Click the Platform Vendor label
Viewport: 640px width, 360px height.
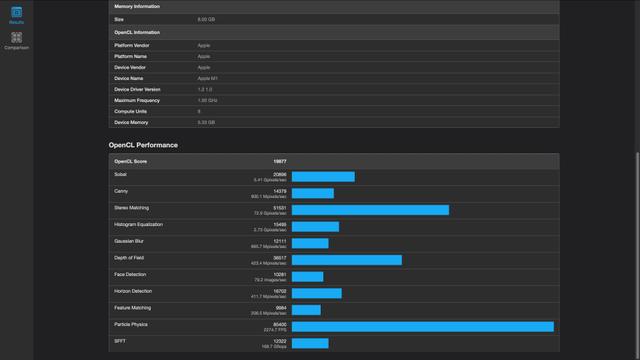click(x=132, y=45)
